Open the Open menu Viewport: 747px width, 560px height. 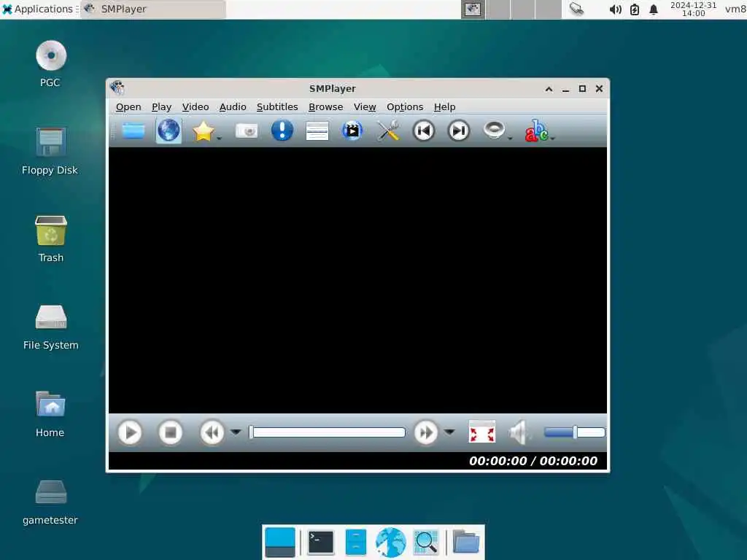tap(128, 107)
